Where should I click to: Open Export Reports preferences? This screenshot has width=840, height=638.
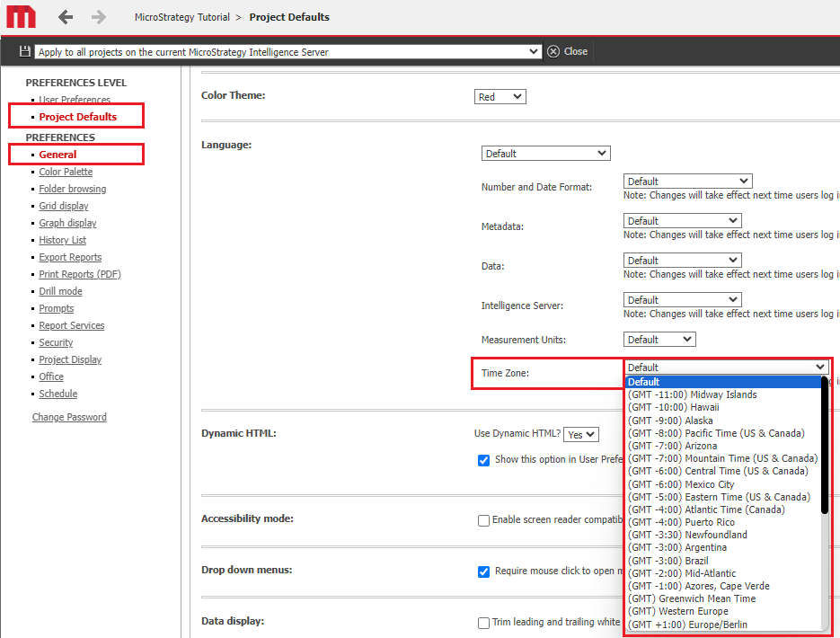click(x=70, y=257)
